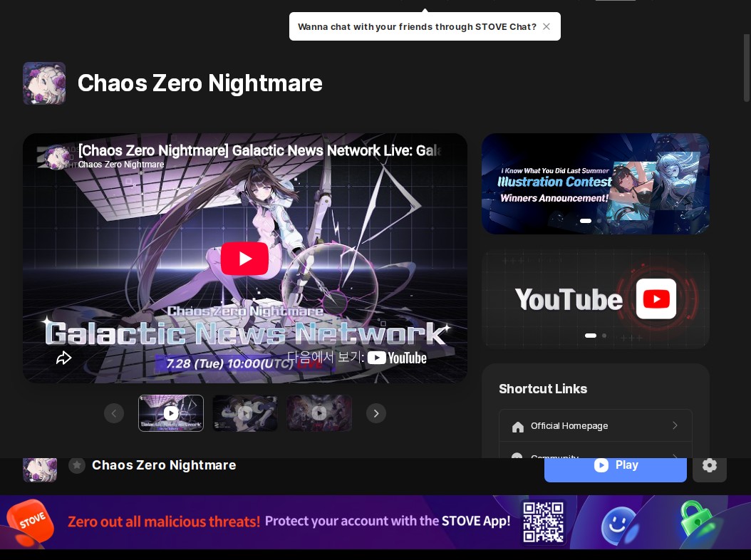751x560 pixels.
Task: Click the video title Galactic News Network Live
Action: click(259, 150)
